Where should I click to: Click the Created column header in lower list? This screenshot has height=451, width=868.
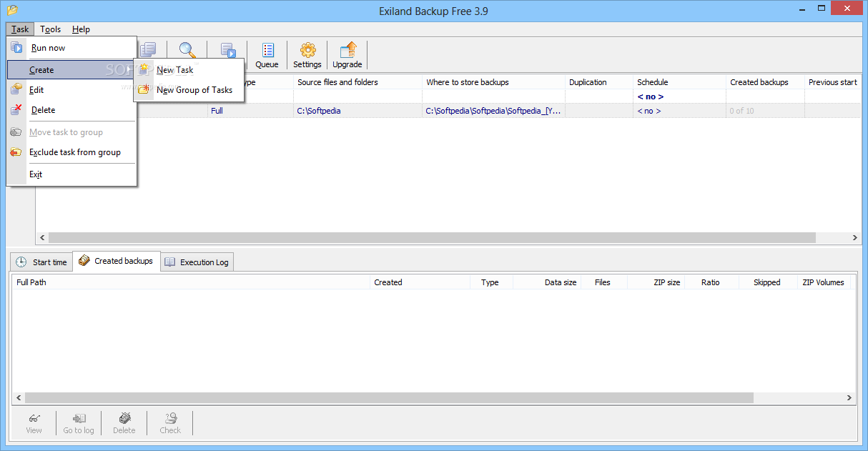420,282
